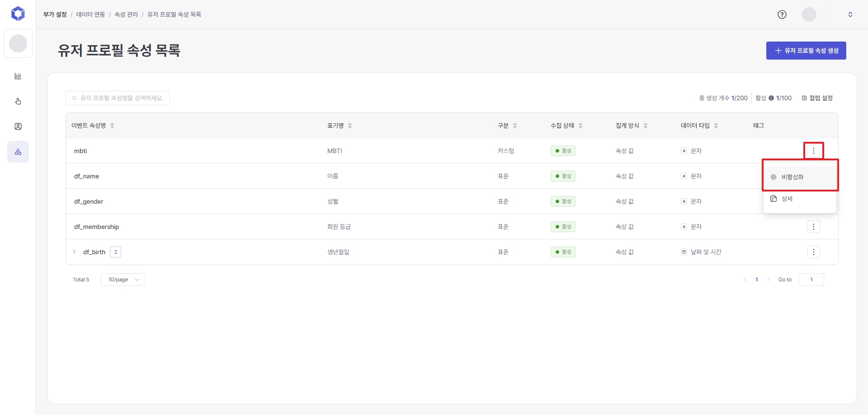Sort by 이벤트 속성명 column
The height and width of the screenshot is (415, 868).
click(x=112, y=126)
